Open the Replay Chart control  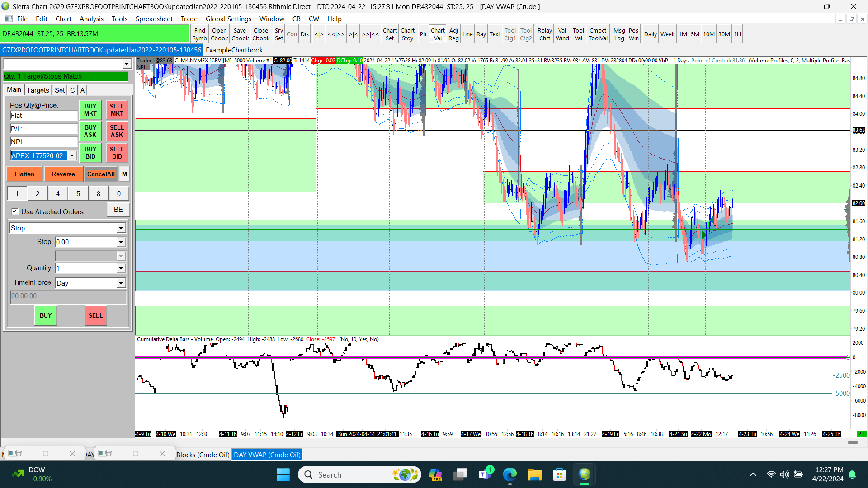(x=544, y=34)
